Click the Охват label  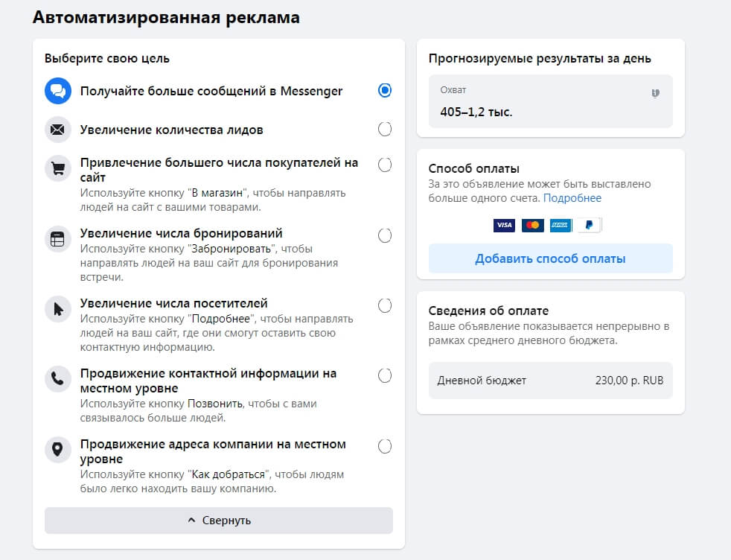(x=453, y=90)
